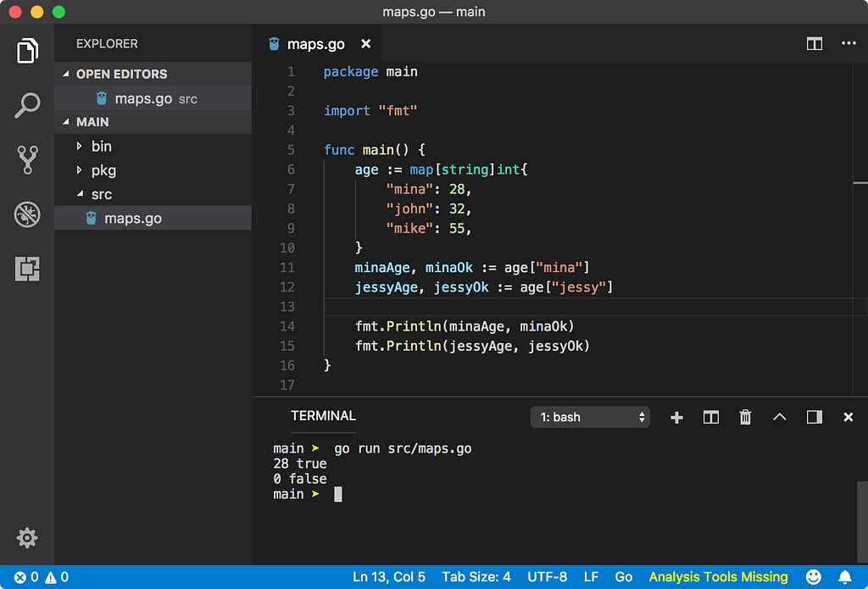Viewport: 868px width, 589px height.
Task: Split the editor with the layout icon
Action: pyautogui.click(x=815, y=44)
